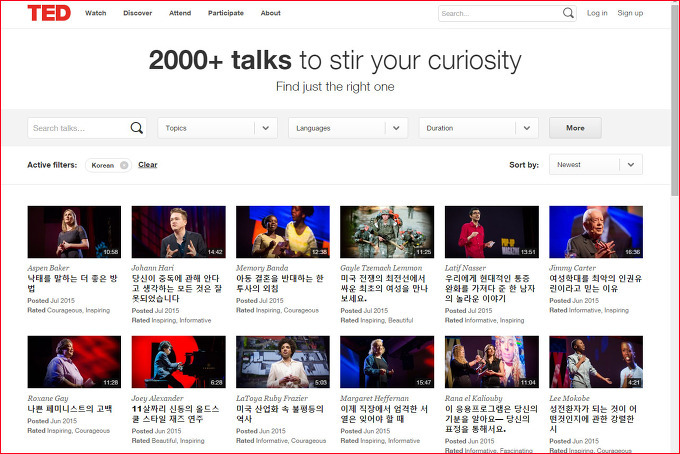
Task: Click the More filters button
Action: tap(575, 128)
